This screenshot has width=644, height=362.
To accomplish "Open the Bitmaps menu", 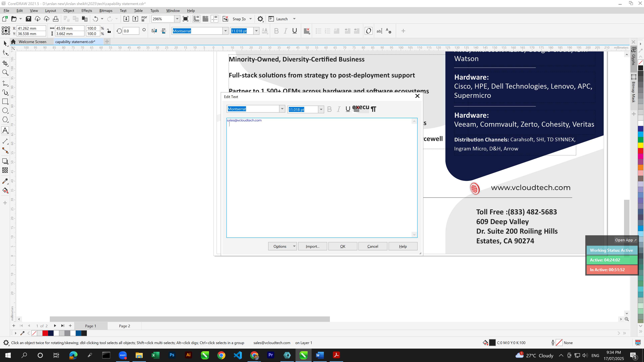I will (x=106, y=11).
